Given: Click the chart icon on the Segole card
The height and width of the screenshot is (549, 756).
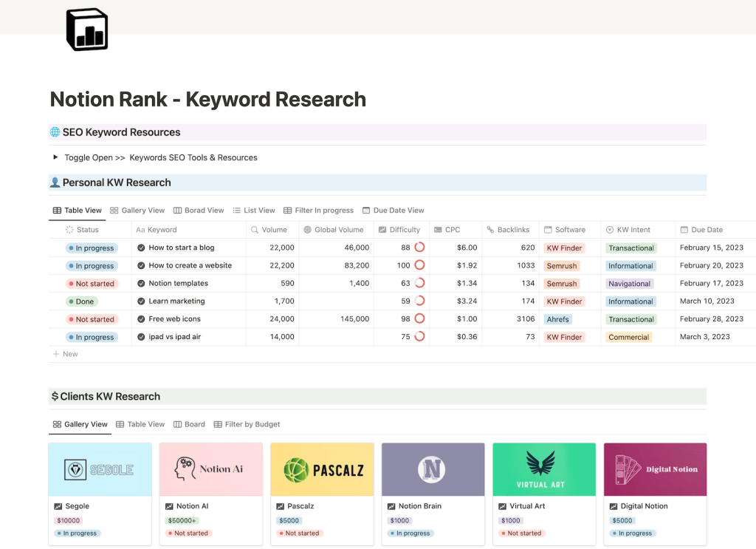Looking at the screenshot, I should (58, 506).
